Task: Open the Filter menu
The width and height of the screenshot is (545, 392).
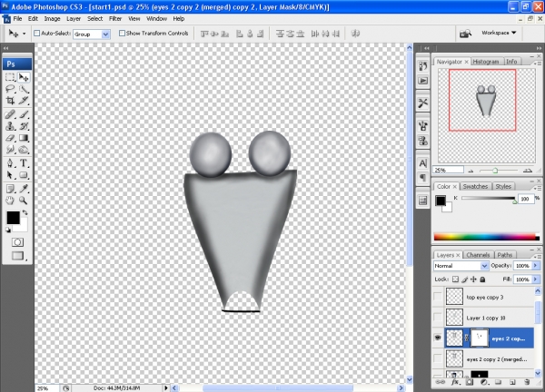Action: 115,19
